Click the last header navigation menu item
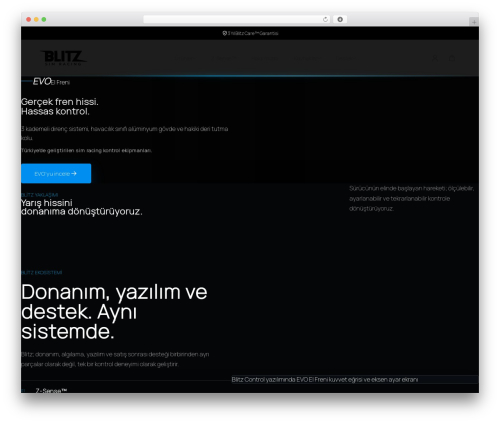 [x=346, y=58]
